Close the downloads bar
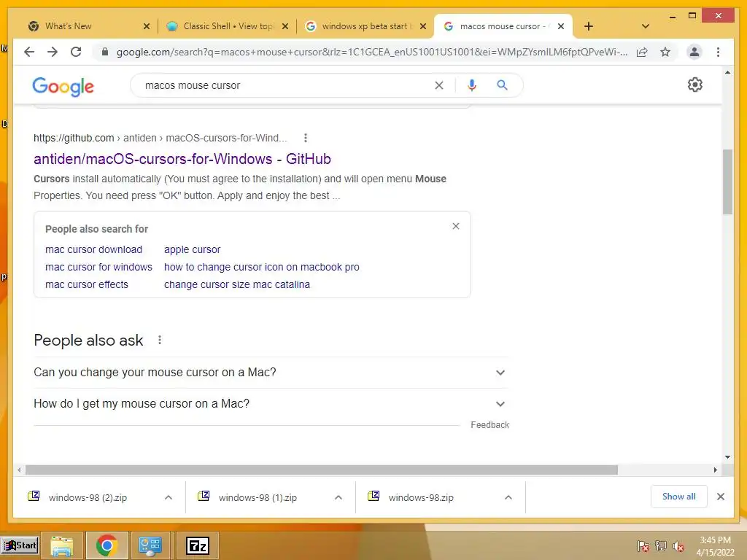This screenshot has height=560, width=747. tap(720, 497)
